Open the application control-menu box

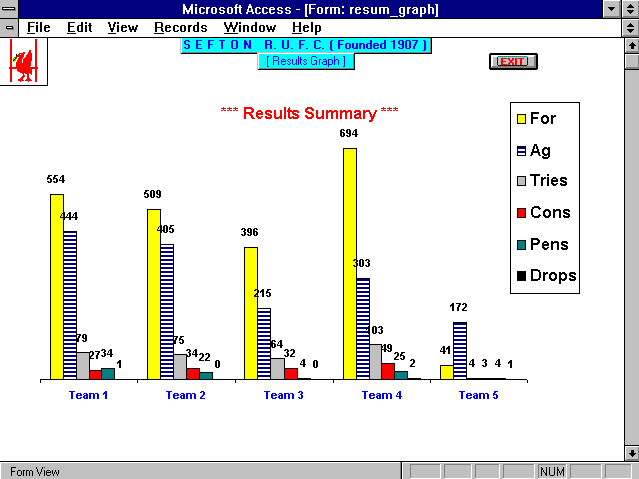pyautogui.click(x=9, y=9)
